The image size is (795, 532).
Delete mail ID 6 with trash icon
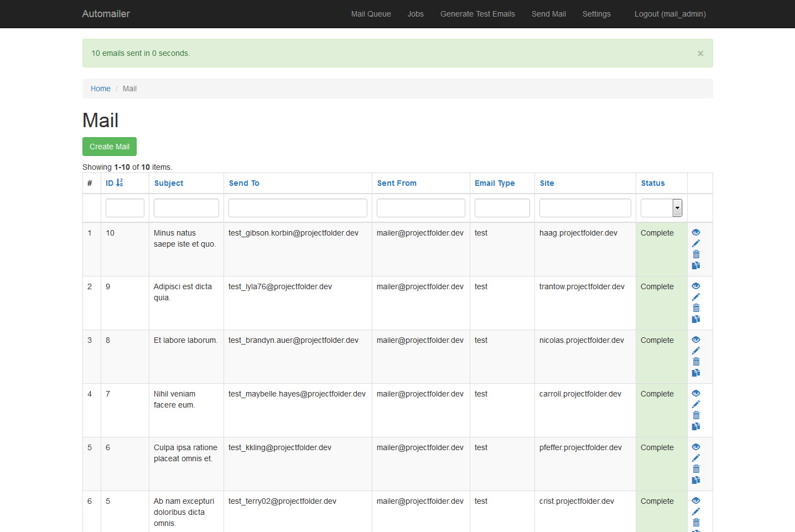pyautogui.click(x=696, y=469)
